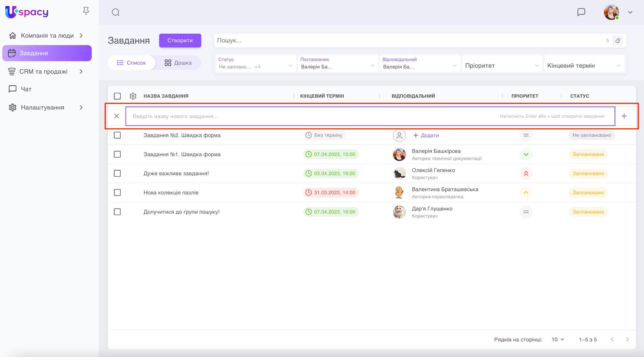Check the Нова колекція пазлів task checkbox

[117, 192]
